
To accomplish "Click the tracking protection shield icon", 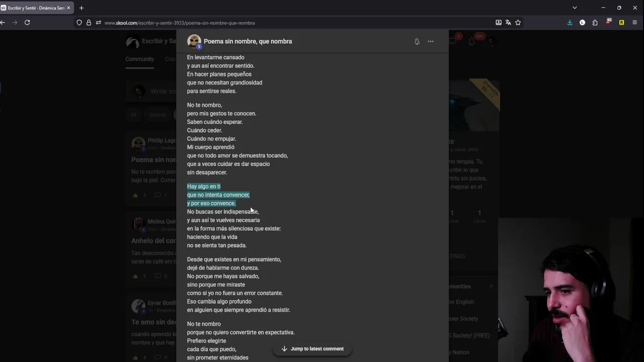I will tap(79, 23).
